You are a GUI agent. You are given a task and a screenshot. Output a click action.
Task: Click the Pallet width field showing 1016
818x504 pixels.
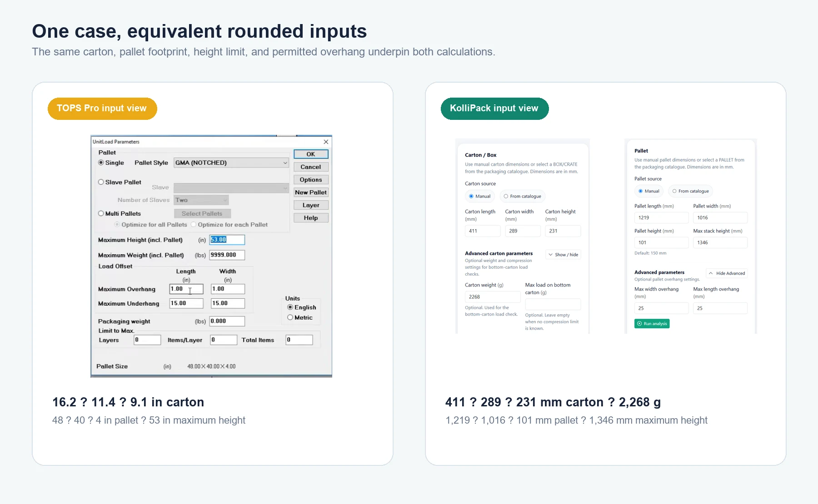click(720, 218)
